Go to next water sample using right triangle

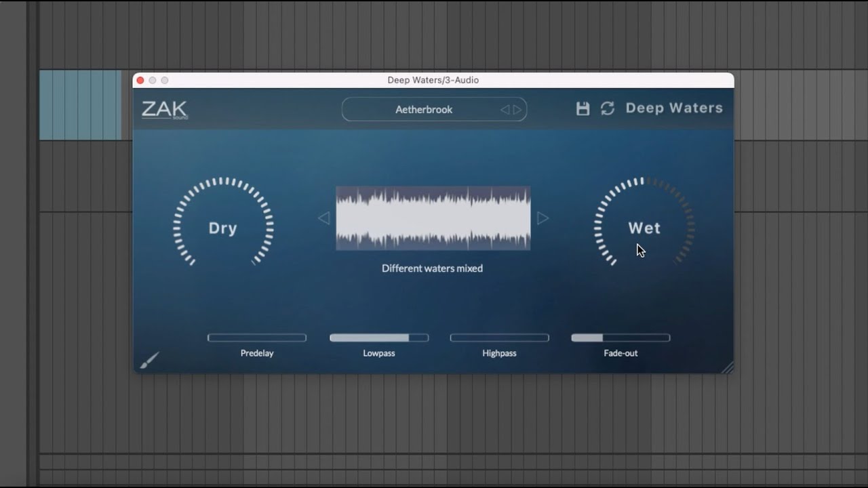(x=542, y=218)
